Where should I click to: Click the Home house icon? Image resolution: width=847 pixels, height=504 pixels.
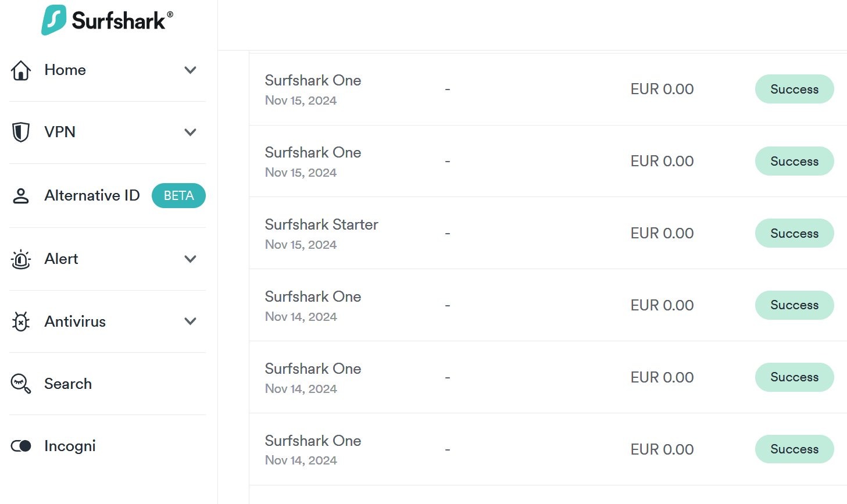(x=21, y=70)
